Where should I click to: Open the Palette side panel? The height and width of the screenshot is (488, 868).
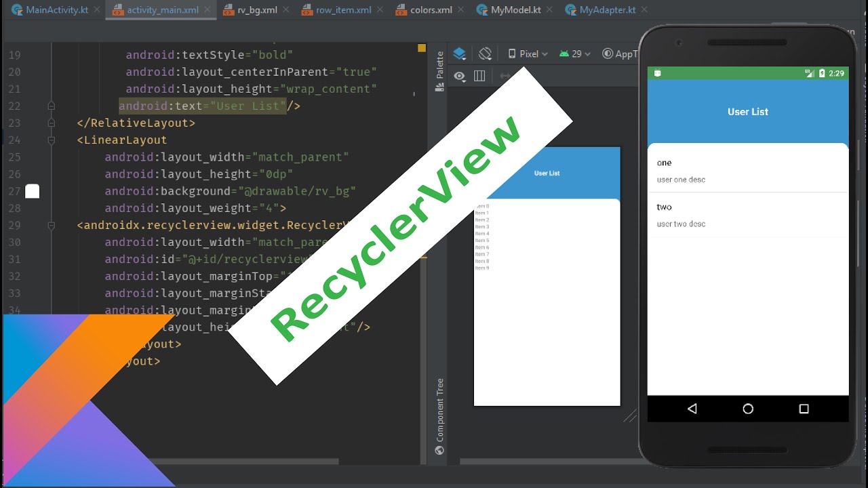[439, 72]
